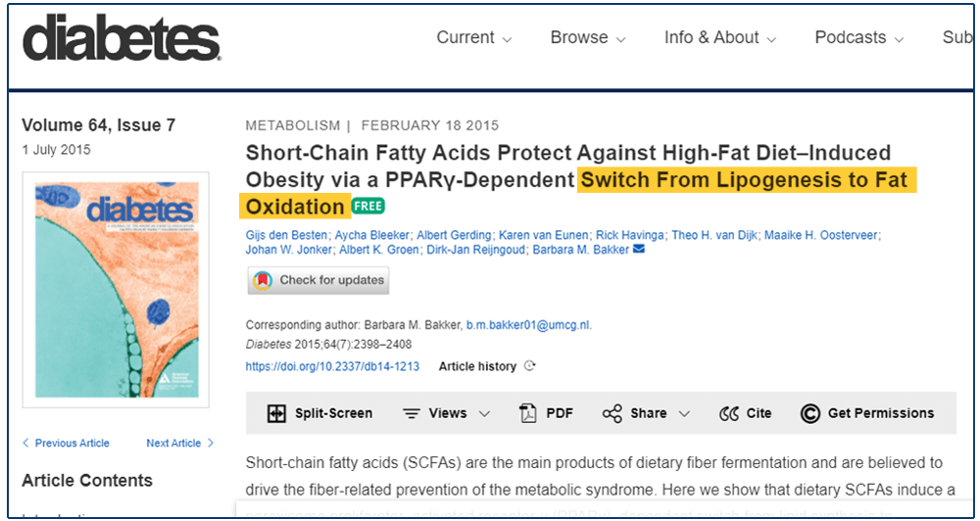Open the Podcasts navigation menu
980x521 pixels.
(x=859, y=37)
